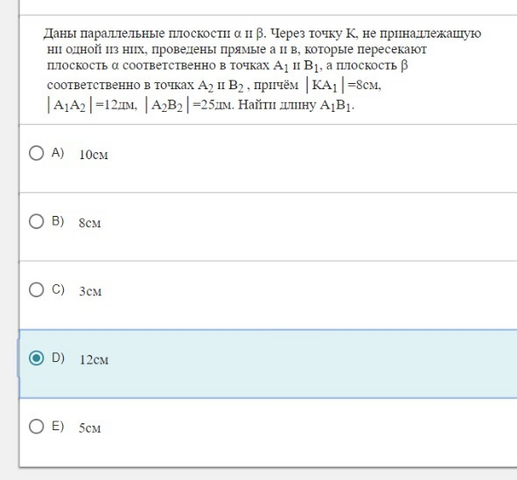This screenshot has width=517, height=480.
Task: Choose the 3см answer text
Action: [90, 291]
